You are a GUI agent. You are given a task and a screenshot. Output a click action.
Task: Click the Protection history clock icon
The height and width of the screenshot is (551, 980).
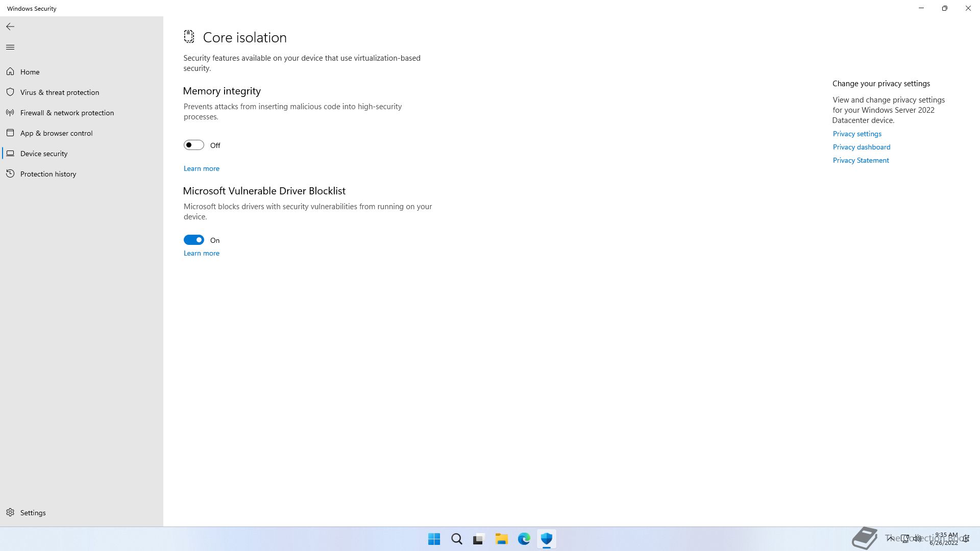point(10,174)
